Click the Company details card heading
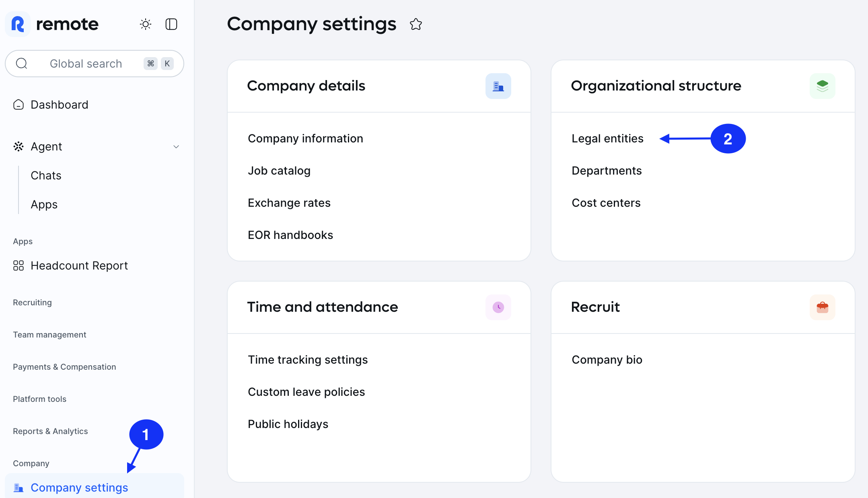 coord(306,86)
